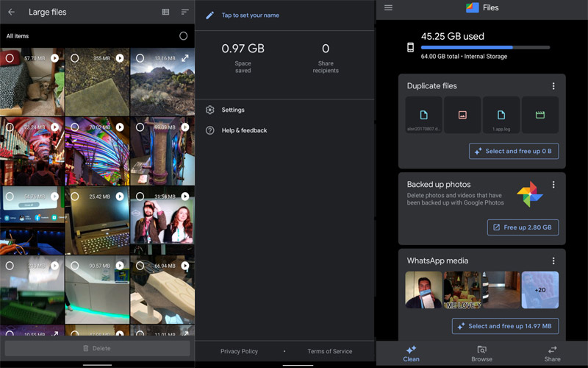Screen dimensions: 588x368
Task: Play the 355 MB video file
Action: pos(119,57)
